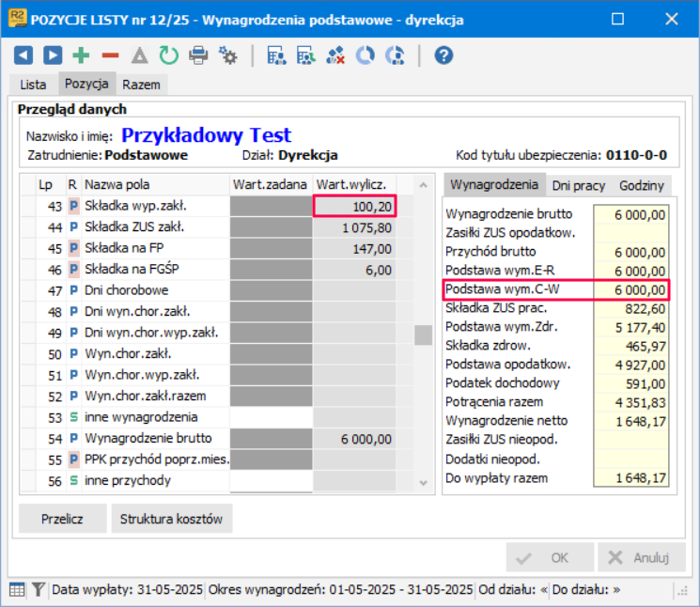
Task: Select row 48 Dni wyn.chor.zakł.
Action: tap(215, 312)
